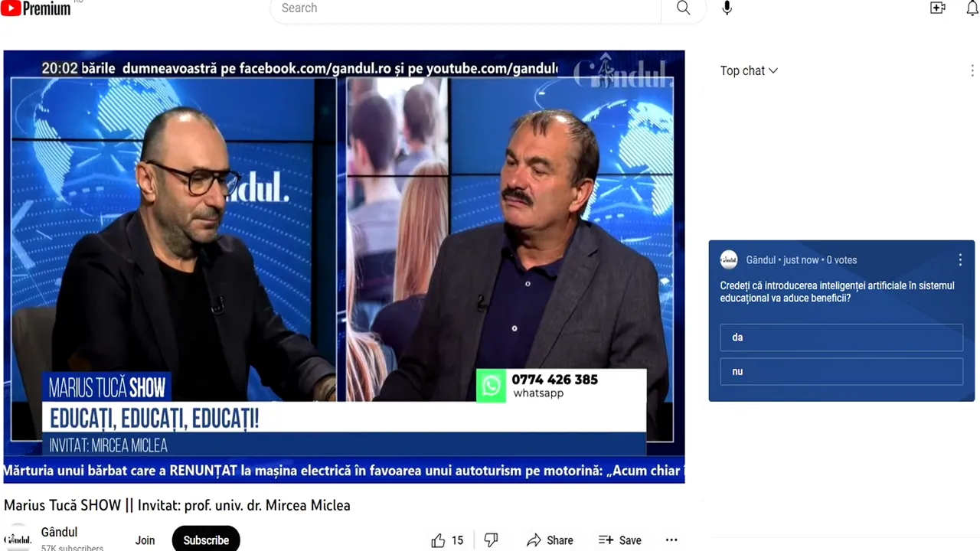Vote 'da' in the Gândul poll
The height and width of the screenshot is (551, 980).
(841, 337)
